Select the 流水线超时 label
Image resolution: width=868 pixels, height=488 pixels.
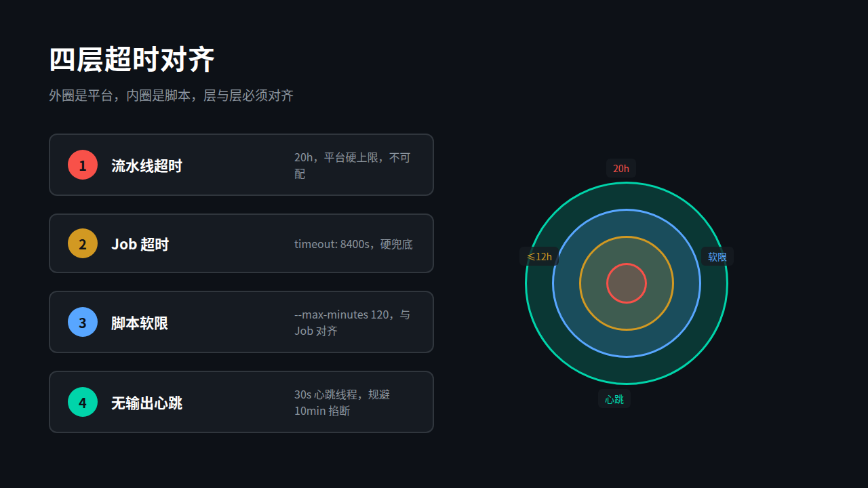146,165
